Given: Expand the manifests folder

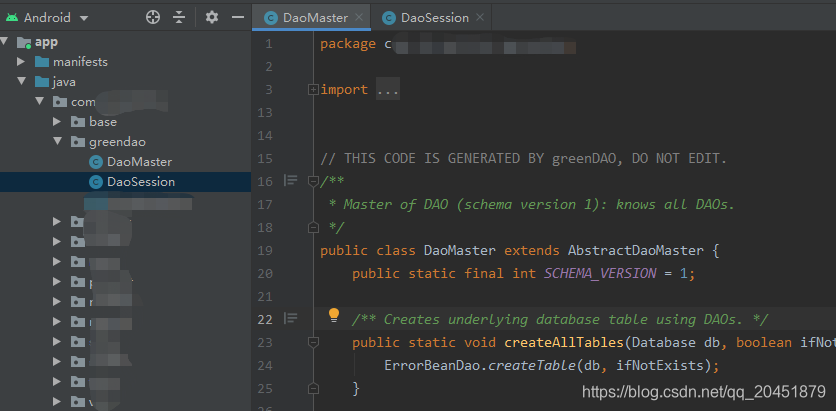Looking at the screenshot, I should click(21, 62).
